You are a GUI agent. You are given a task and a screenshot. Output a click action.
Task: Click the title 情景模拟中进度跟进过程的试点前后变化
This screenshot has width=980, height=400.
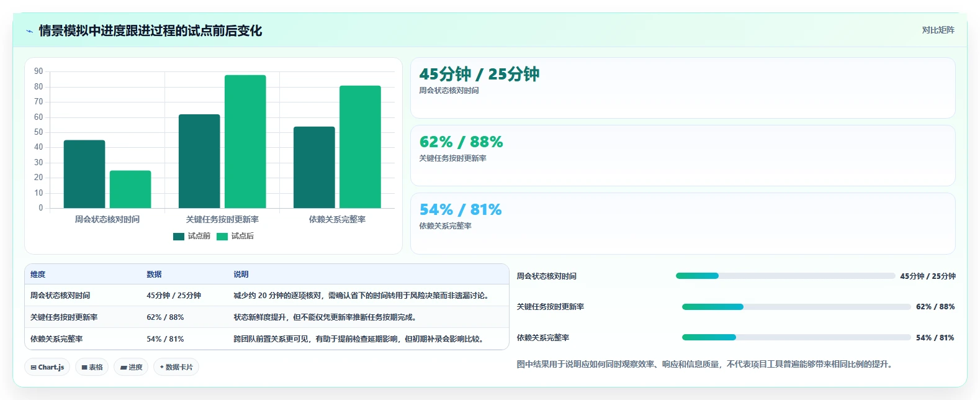tap(150, 31)
